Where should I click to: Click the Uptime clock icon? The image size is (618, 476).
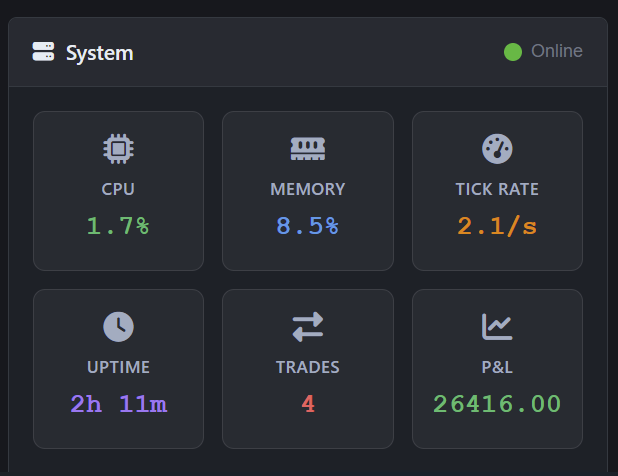(118, 327)
